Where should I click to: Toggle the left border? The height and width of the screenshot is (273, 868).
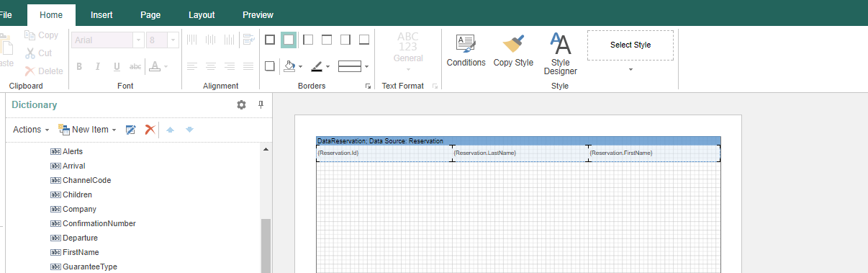pos(308,40)
